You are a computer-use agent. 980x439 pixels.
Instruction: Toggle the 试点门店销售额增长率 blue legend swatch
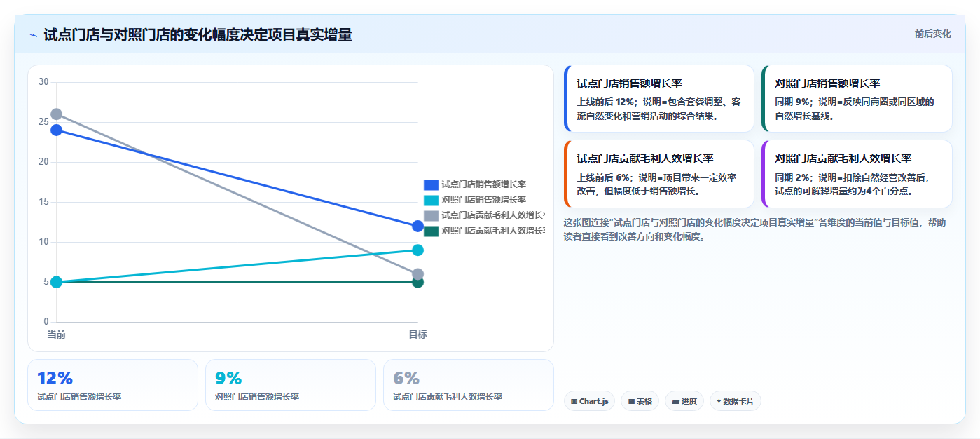pyautogui.click(x=431, y=184)
